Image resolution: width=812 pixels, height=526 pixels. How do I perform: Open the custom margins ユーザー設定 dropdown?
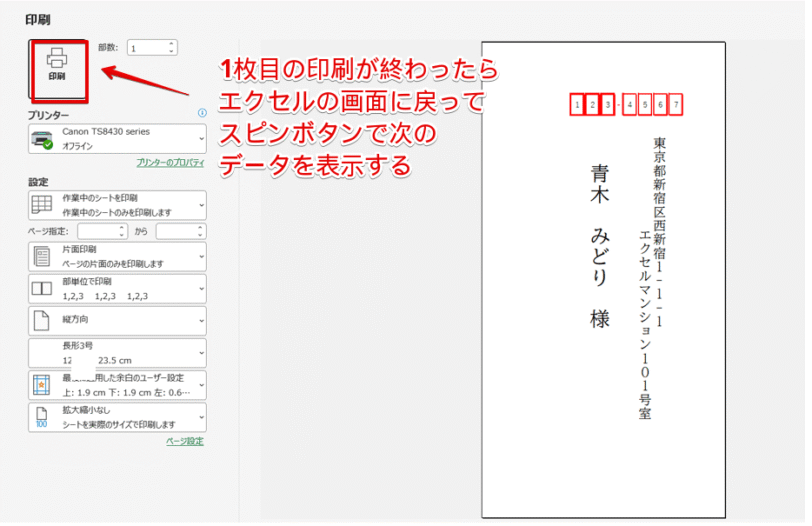point(118,385)
